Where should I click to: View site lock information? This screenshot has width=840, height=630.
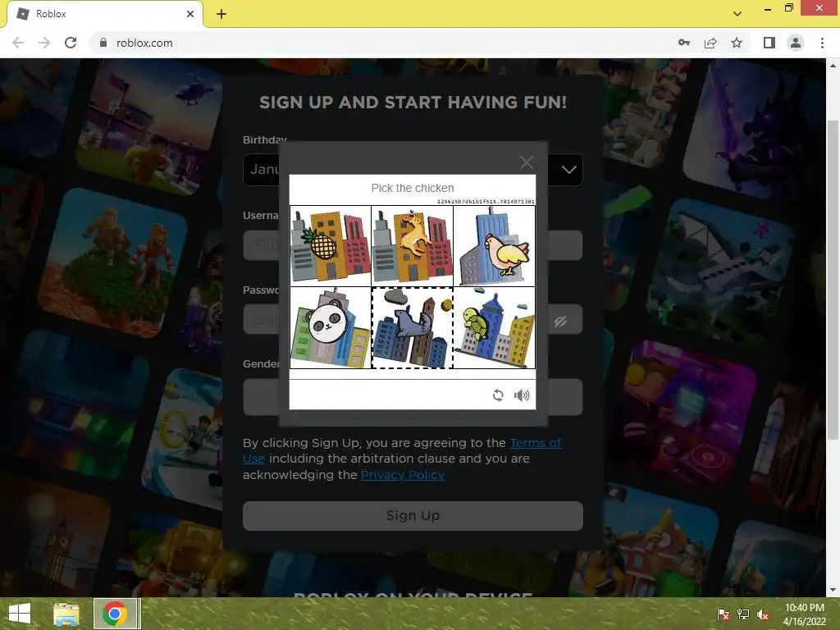coord(103,43)
